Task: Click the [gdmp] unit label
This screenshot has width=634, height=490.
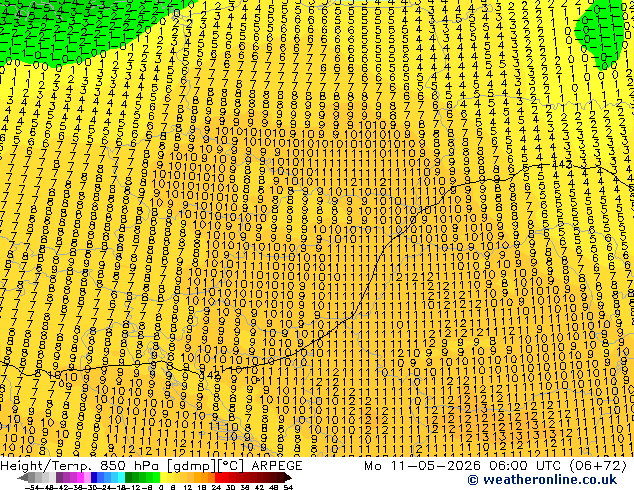Action: click(191, 466)
